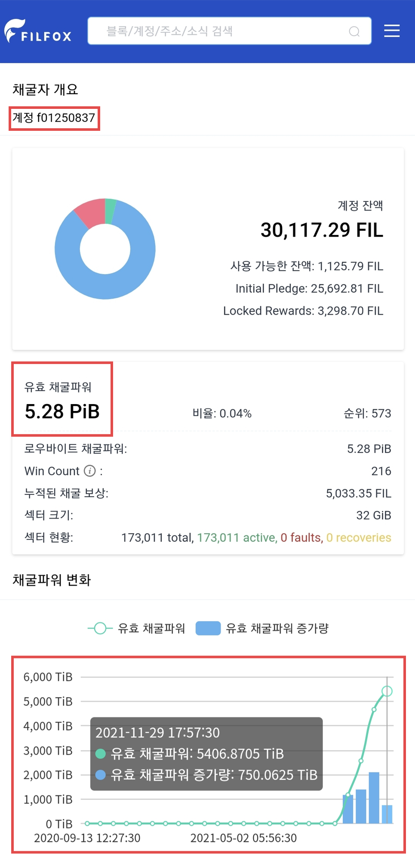Click the Filfox logo
This screenshot has height=868, width=415.
click(x=38, y=31)
